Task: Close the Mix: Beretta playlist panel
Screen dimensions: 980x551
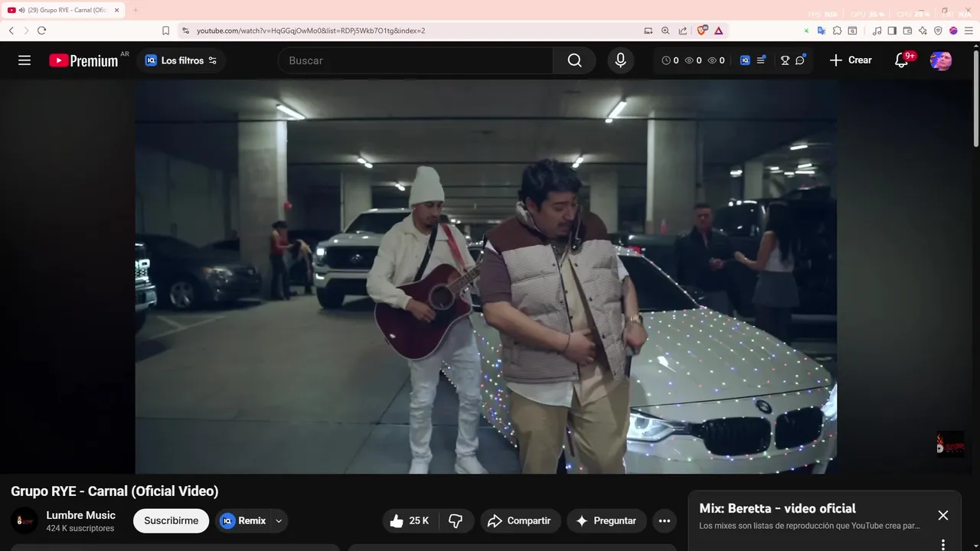Action: [x=943, y=516]
